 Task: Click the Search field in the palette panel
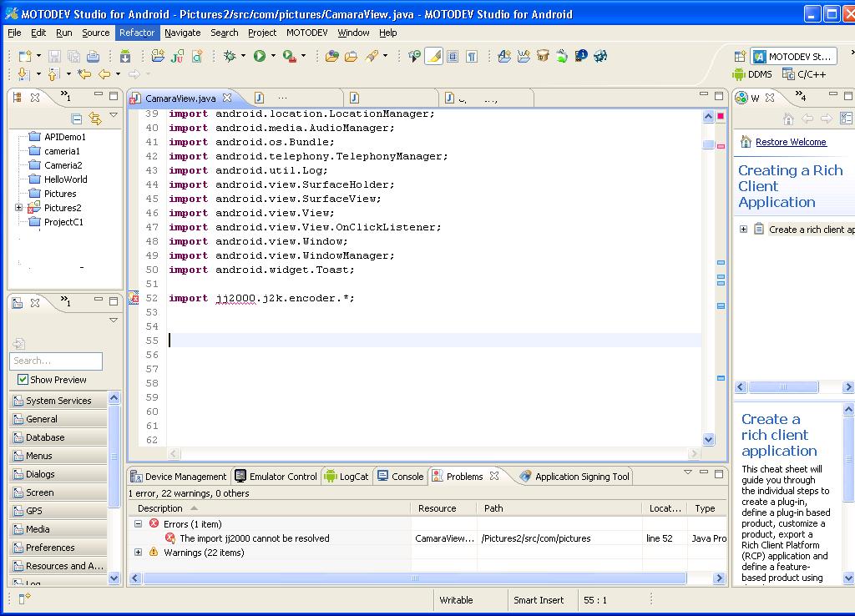[55, 361]
